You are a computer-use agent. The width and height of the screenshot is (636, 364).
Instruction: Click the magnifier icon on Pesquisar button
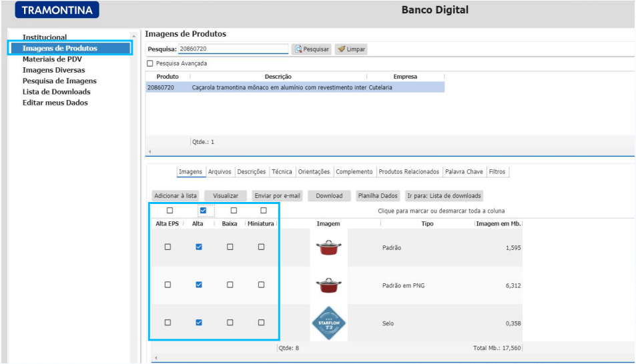click(298, 49)
